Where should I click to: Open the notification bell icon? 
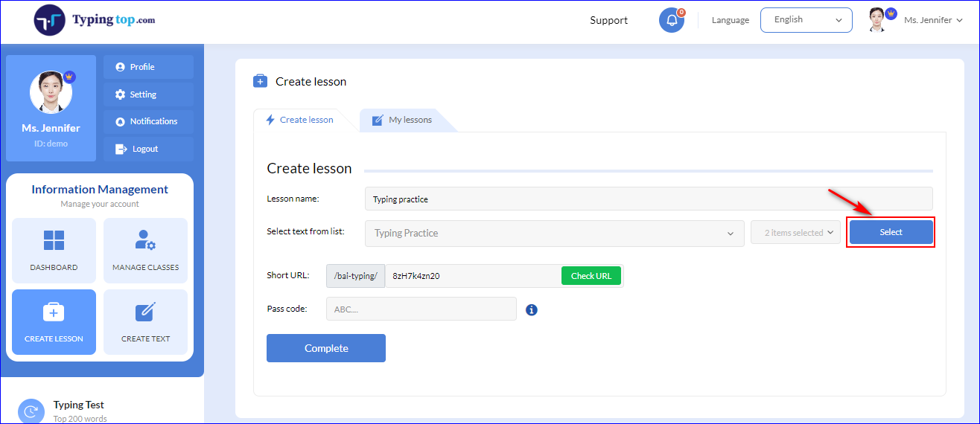click(672, 20)
